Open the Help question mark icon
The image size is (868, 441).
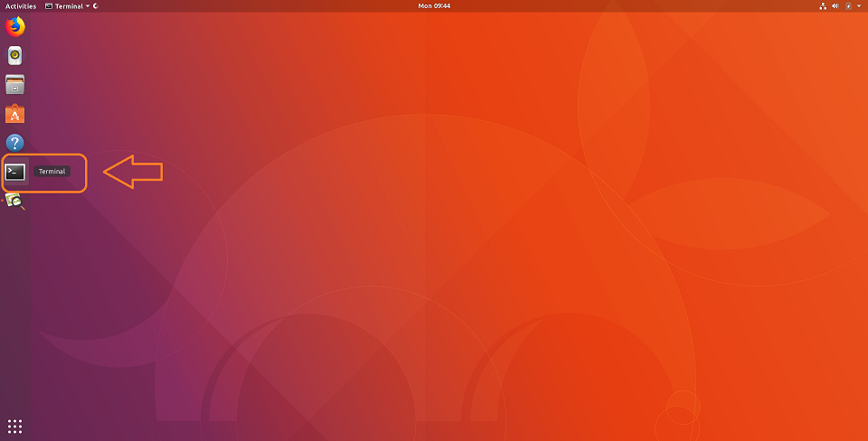14,143
